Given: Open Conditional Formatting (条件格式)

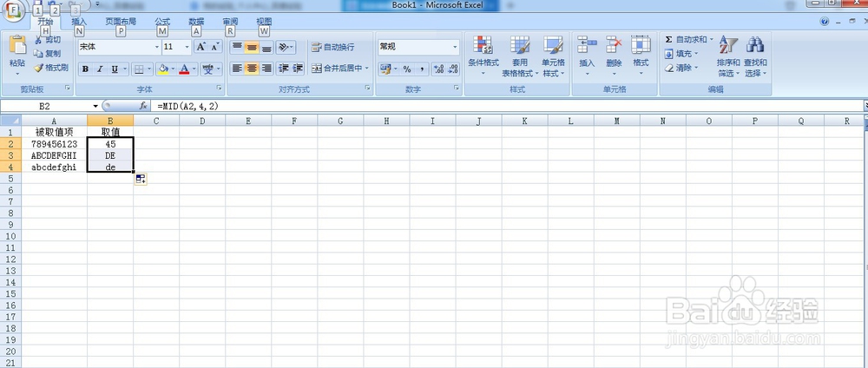Looking at the screenshot, I should tap(483, 56).
